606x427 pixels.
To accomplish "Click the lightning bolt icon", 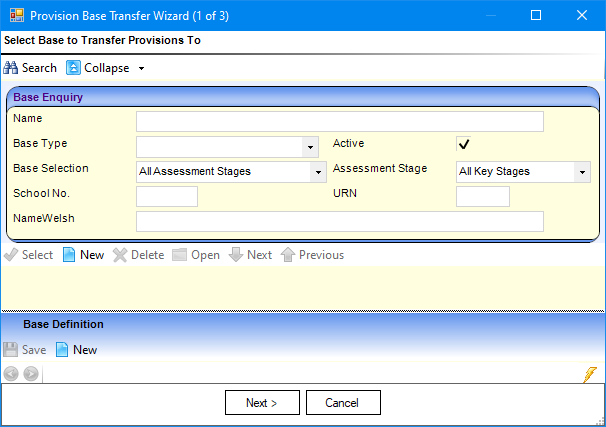I will tap(590, 374).
